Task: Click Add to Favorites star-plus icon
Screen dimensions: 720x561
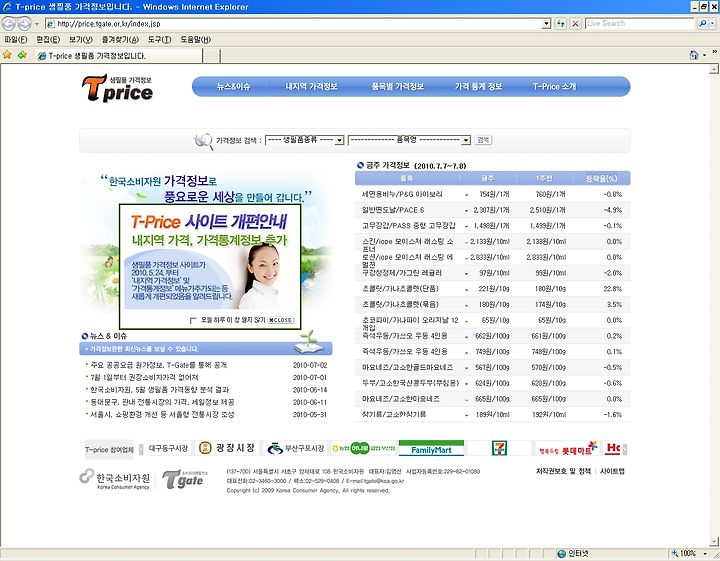Action: pos(22,55)
